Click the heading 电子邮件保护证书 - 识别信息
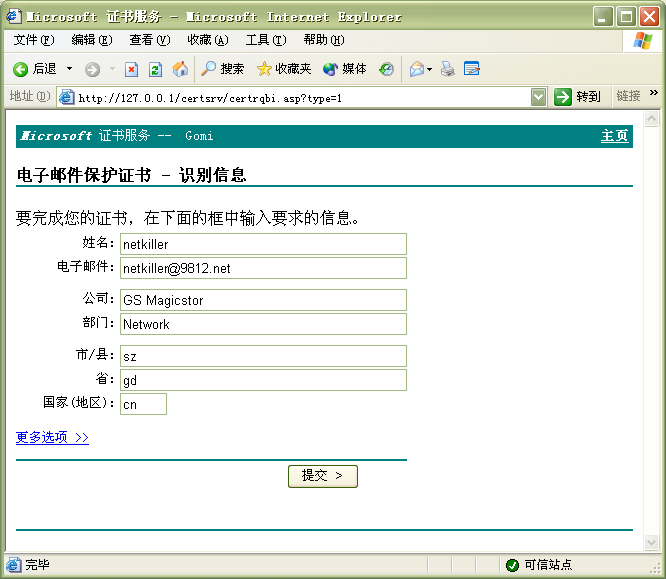The height and width of the screenshot is (579, 666). [x=131, y=175]
